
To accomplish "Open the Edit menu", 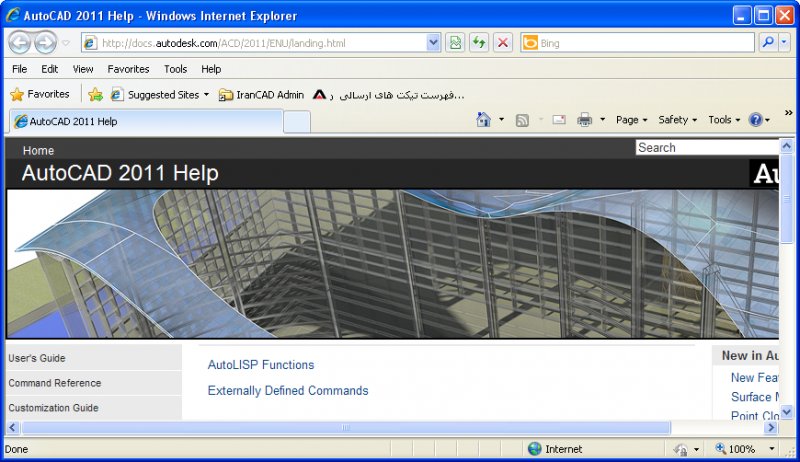I will pos(49,69).
